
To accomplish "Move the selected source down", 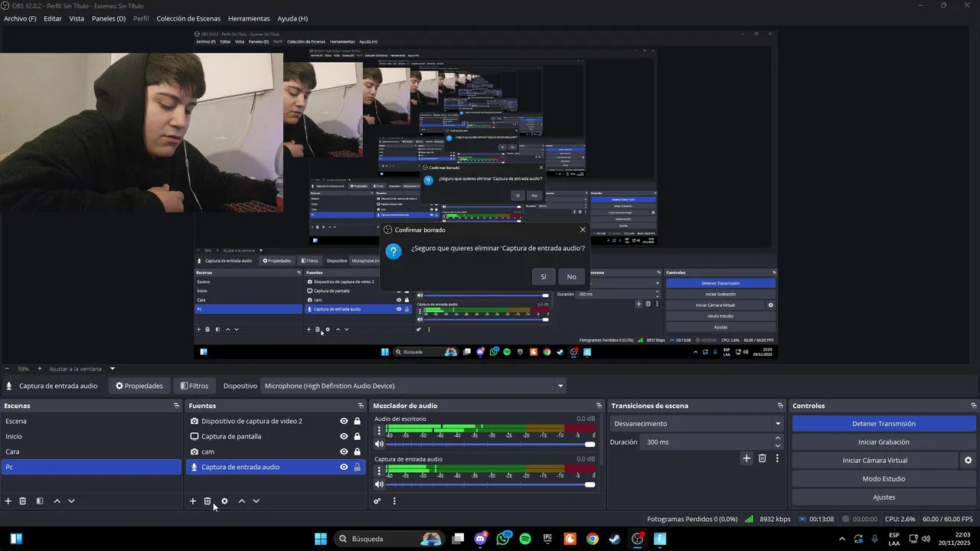I will point(256,501).
